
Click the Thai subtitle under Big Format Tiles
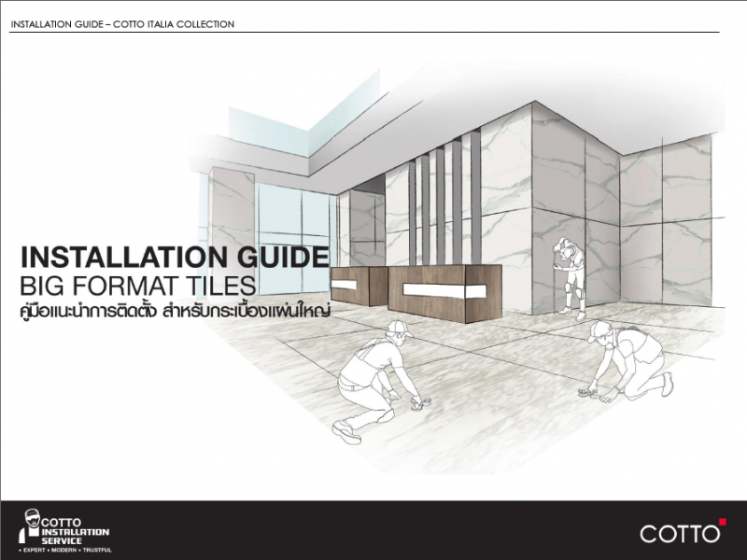[x=176, y=311]
